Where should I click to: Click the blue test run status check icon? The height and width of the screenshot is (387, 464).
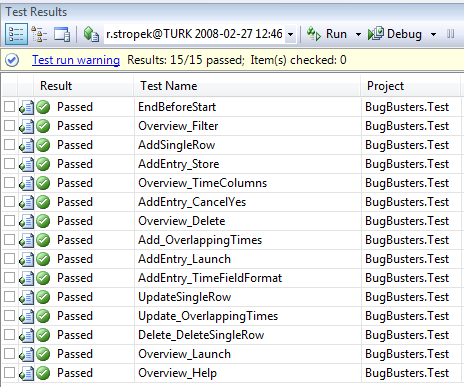12,60
